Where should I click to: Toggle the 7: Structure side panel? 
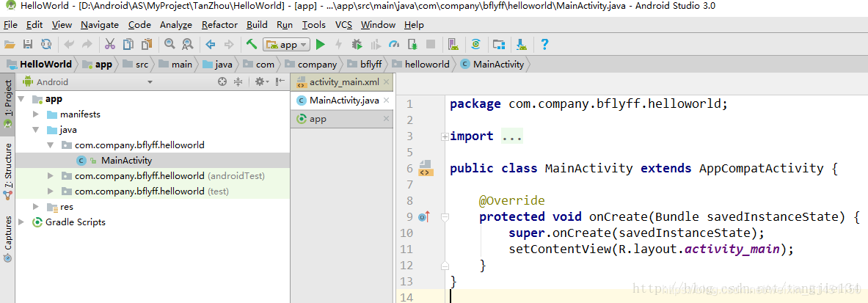[8, 172]
